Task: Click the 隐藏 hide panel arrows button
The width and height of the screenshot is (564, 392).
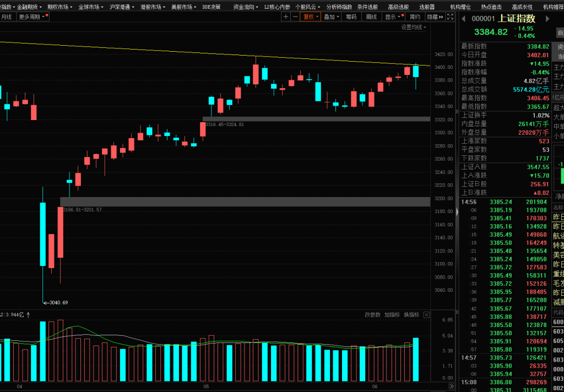Action: click(436, 17)
